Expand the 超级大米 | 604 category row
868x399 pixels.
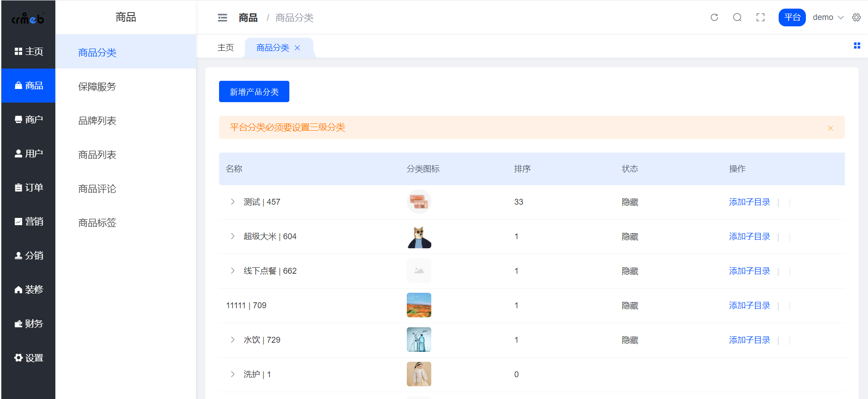point(233,236)
